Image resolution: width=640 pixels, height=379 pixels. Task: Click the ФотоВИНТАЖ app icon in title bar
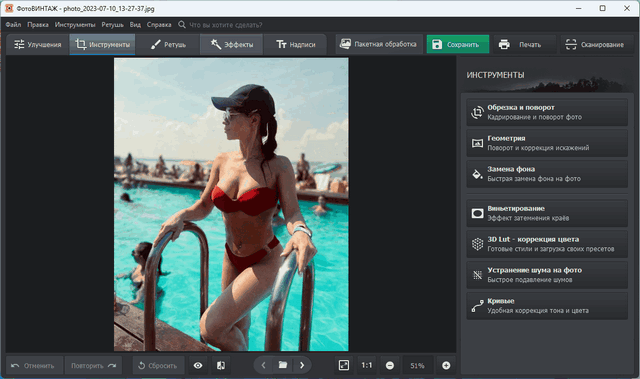click(x=9, y=8)
